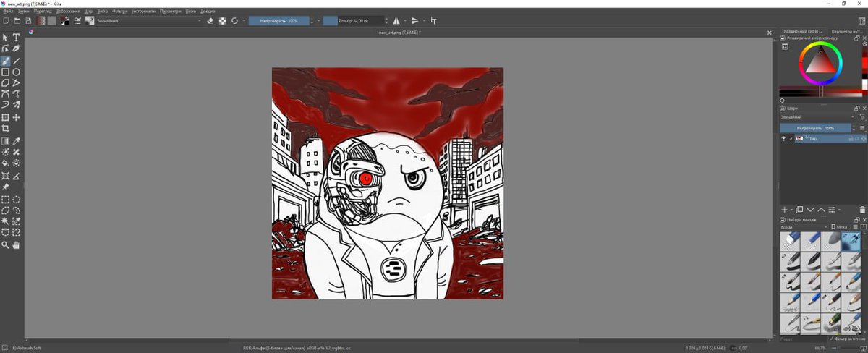This screenshot has width=868, height=353.
Task: Select the Polygon tool
Action: 6,83
